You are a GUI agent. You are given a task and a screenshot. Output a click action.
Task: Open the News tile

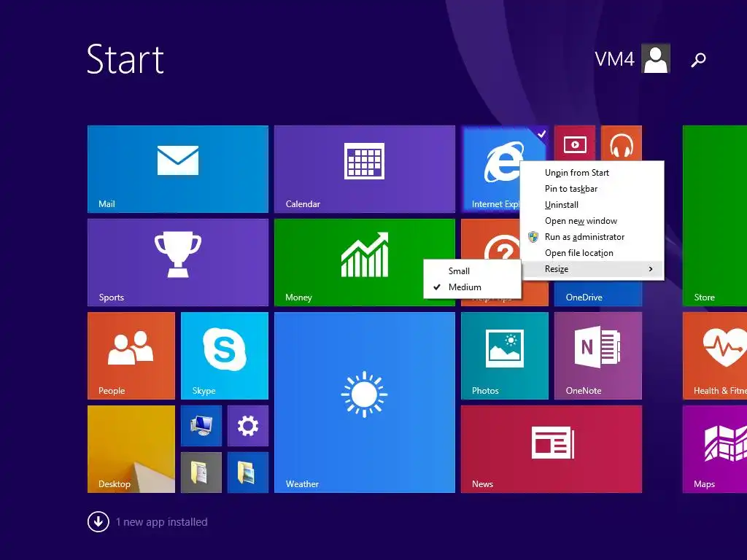pyautogui.click(x=551, y=449)
